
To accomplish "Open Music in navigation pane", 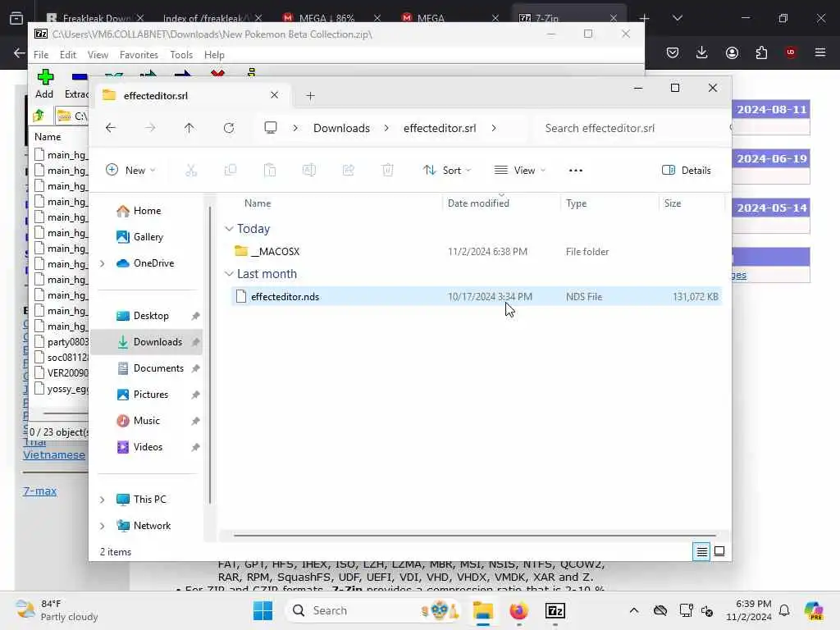I will point(146,421).
